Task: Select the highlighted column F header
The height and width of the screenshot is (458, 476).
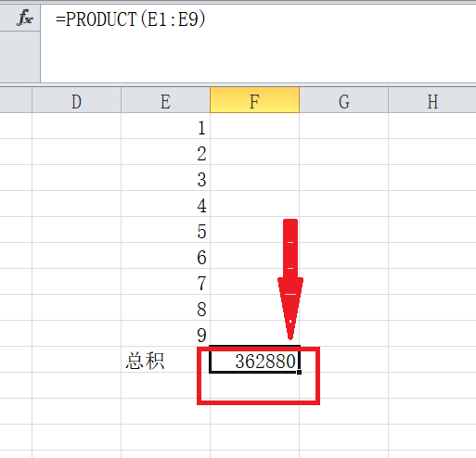Action: coord(254,100)
